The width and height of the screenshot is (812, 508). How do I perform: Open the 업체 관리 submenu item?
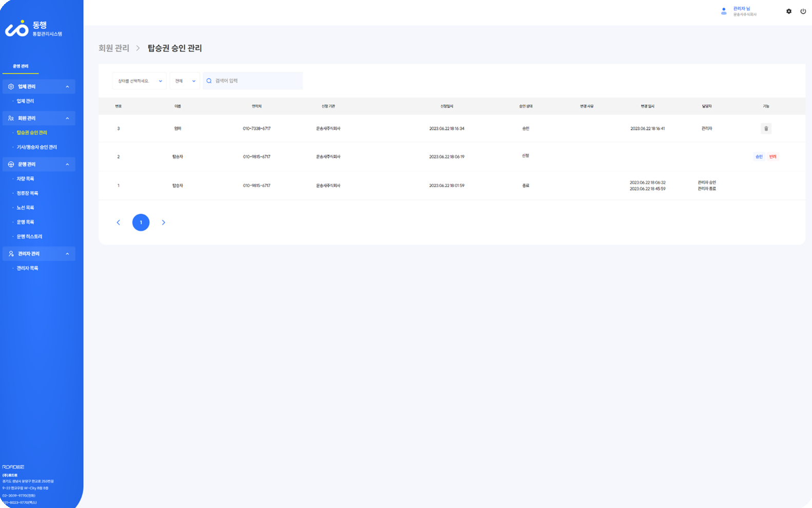[25, 101]
